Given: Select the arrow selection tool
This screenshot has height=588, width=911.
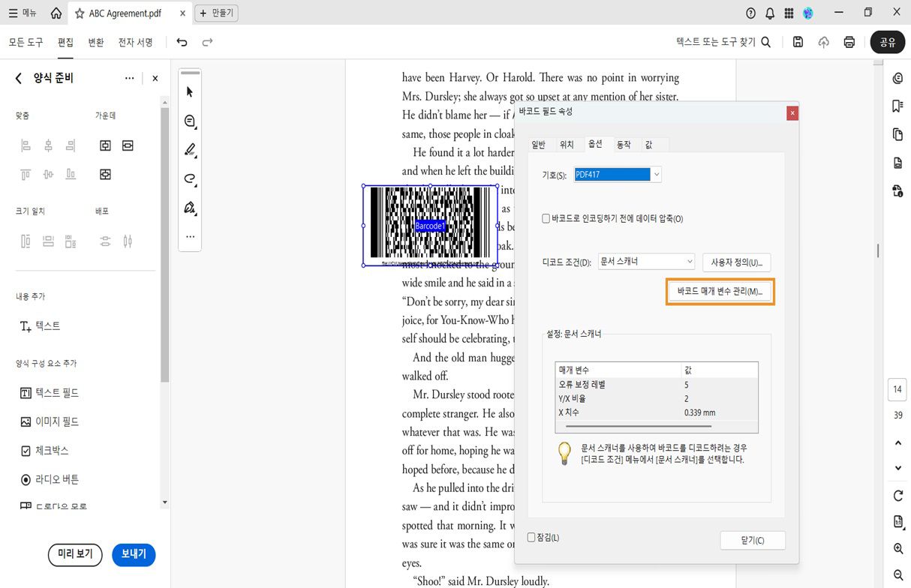Looking at the screenshot, I should pyautogui.click(x=190, y=91).
